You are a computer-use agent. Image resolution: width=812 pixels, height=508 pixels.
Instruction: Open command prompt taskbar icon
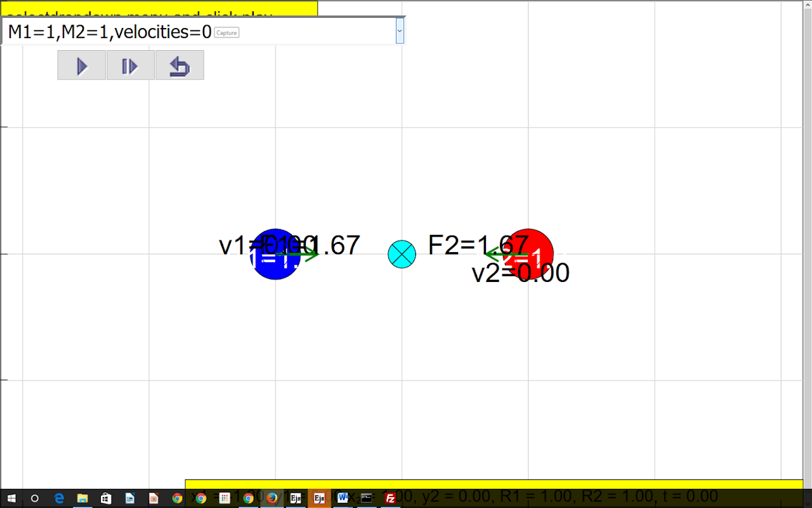pyautogui.click(x=366, y=498)
